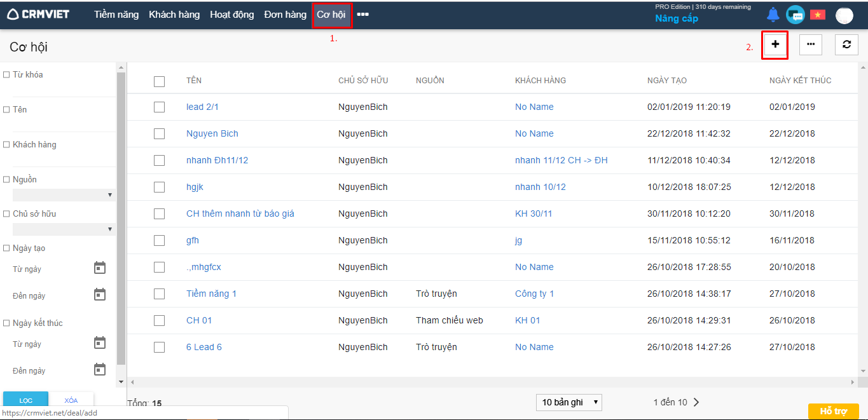This screenshot has height=420, width=868.
Task: Click the plus icon to add opportunity
Action: click(x=775, y=44)
